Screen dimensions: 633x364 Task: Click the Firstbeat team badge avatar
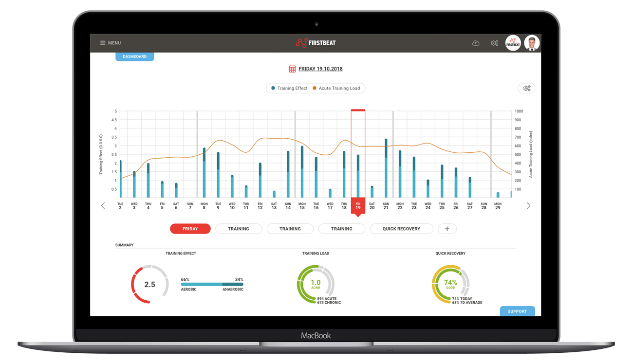tap(513, 43)
